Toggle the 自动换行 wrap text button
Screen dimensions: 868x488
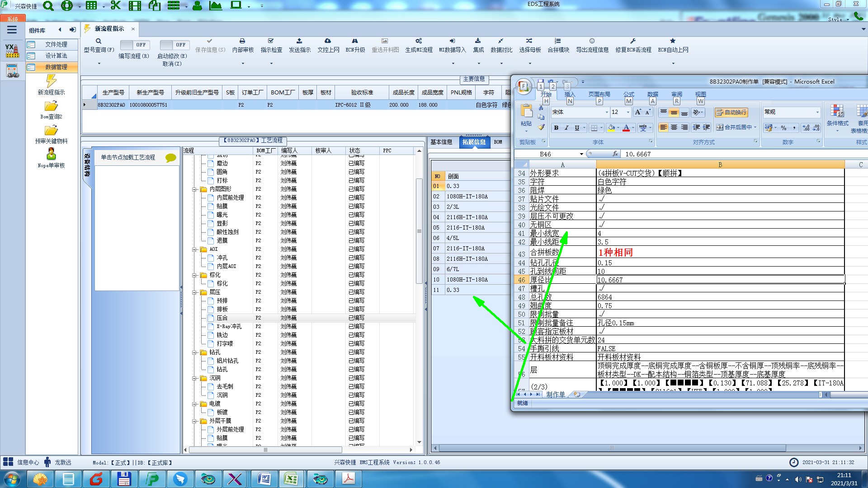coord(731,112)
